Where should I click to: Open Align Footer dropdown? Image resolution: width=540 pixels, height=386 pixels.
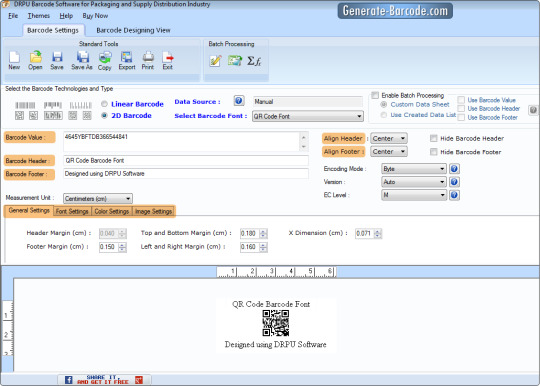tap(389, 152)
